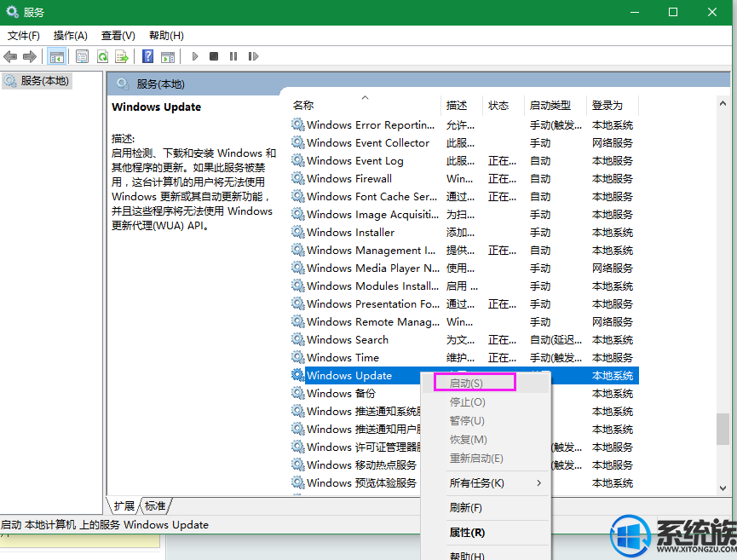
Task: Click the Properties toolbar icon
Action: [83, 57]
